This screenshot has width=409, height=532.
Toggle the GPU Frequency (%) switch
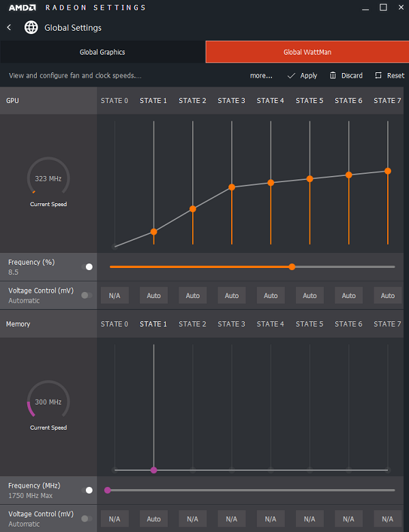87,267
